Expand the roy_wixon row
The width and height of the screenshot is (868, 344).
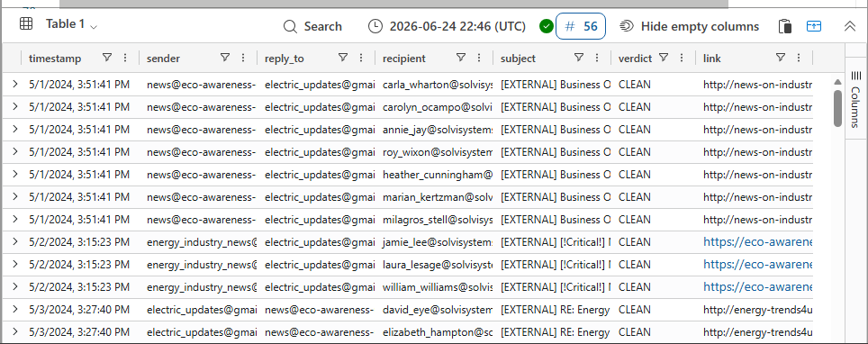[x=15, y=152]
